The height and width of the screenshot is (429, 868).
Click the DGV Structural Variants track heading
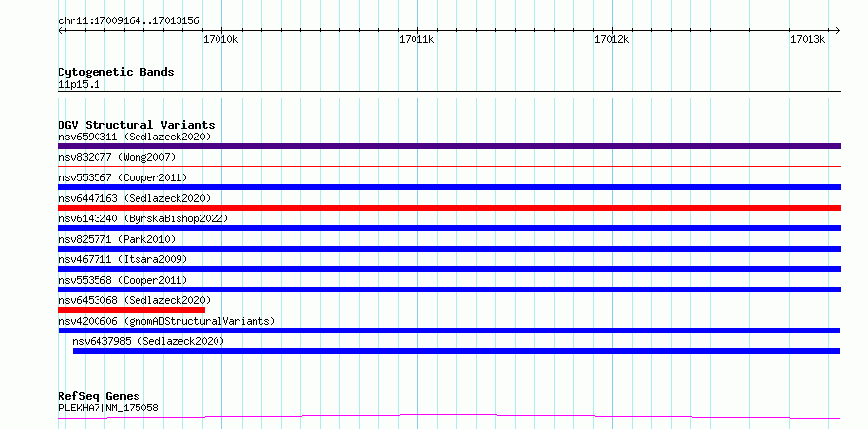[x=137, y=125]
